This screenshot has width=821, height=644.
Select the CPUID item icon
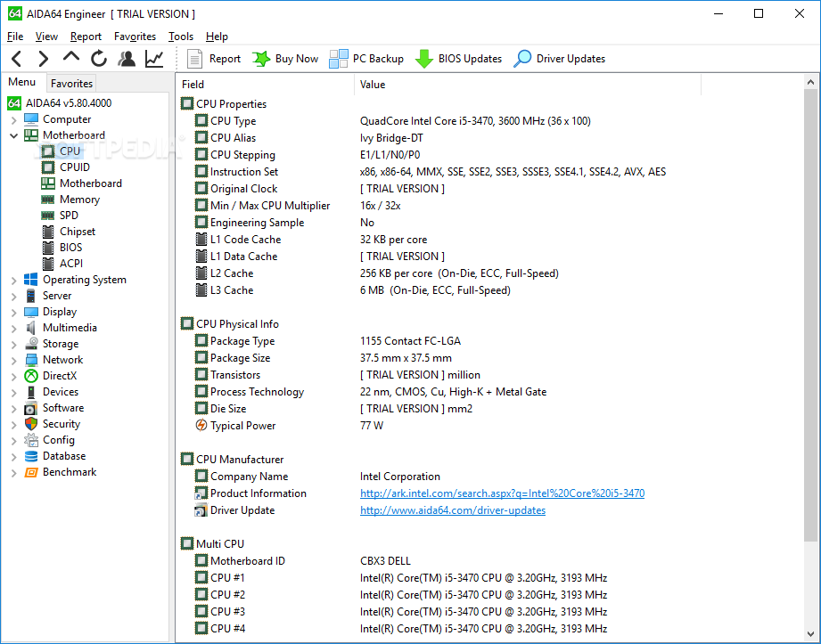(47, 167)
